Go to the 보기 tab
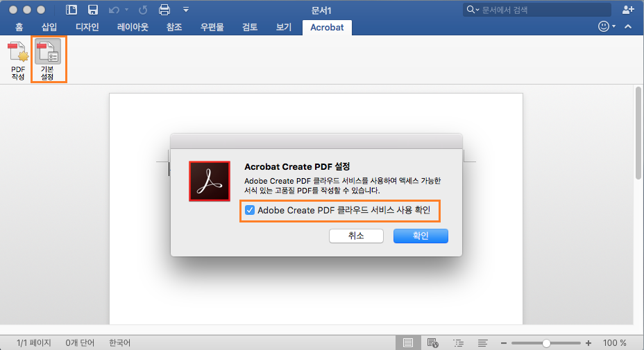This screenshot has width=644, height=350. (283, 28)
